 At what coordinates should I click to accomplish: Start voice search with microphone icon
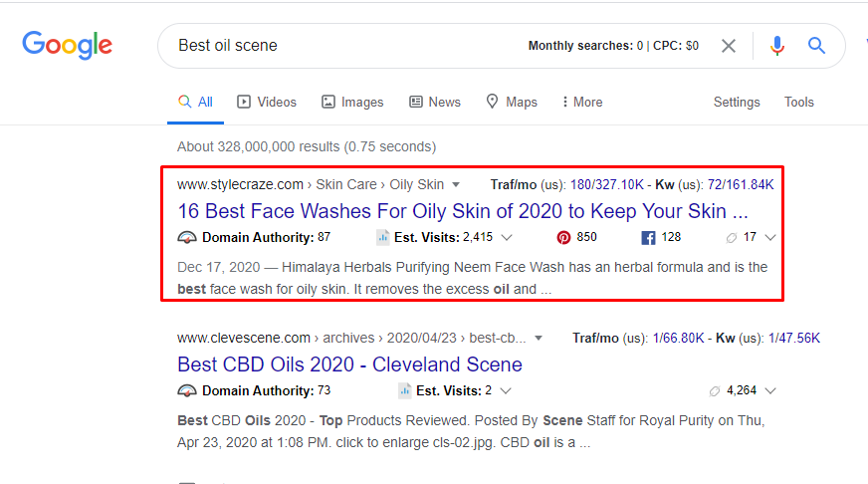(776, 46)
